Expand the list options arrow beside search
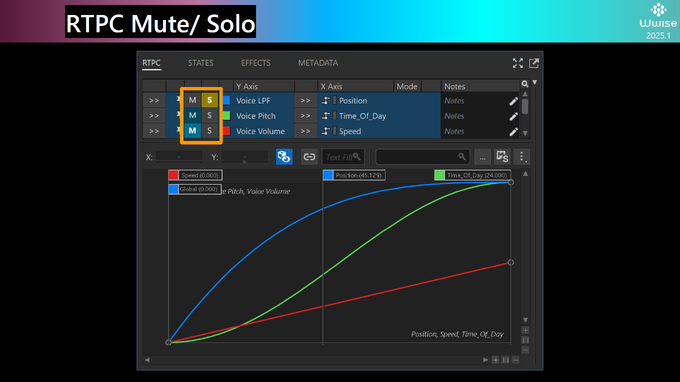Image resolution: width=680 pixels, height=382 pixels. pos(535,82)
